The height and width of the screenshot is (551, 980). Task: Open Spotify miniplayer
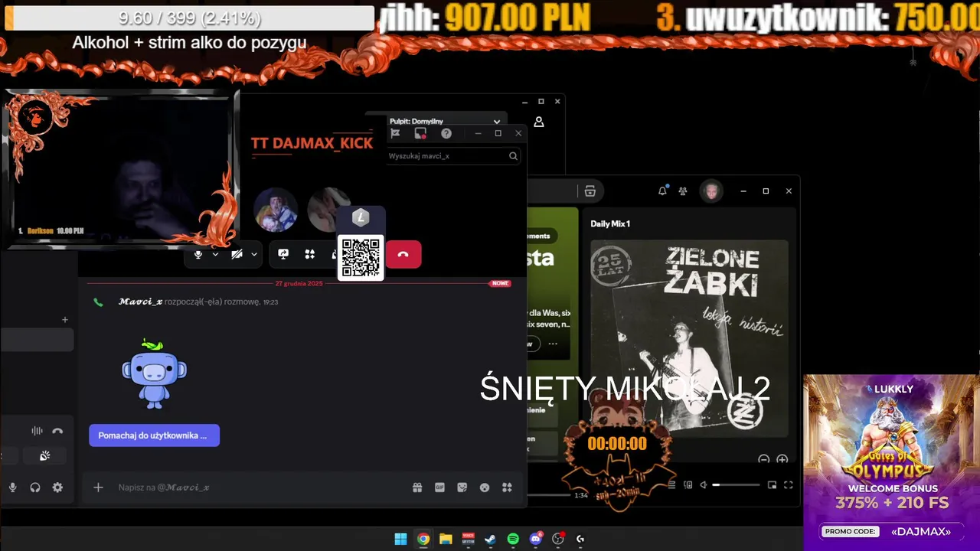click(772, 484)
